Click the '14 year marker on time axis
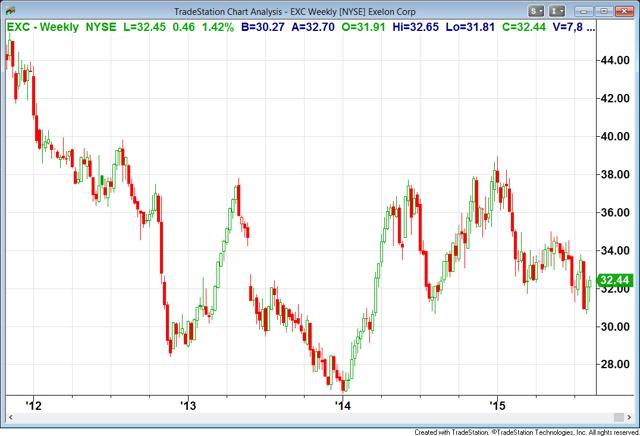Image resolution: width=640 pixels, height=436 pixels. pos(343,405)
